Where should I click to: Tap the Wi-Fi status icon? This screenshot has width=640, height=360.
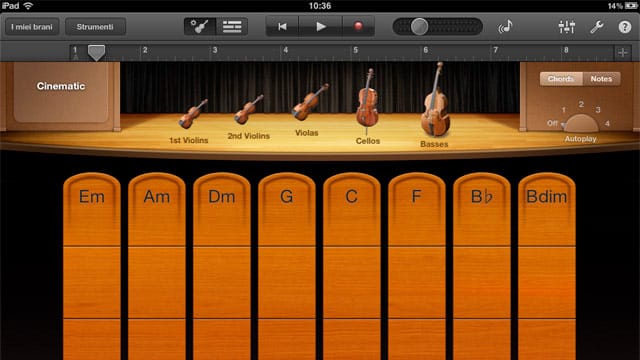click(28, 6)
